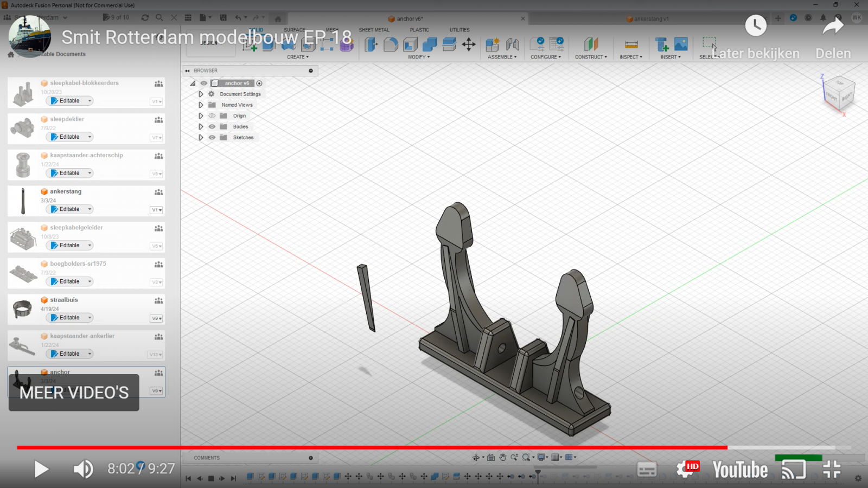Collapse the anchor v6 root node
Image resolution: width=868 pixels, height=488 pixels.
point(193,83)
